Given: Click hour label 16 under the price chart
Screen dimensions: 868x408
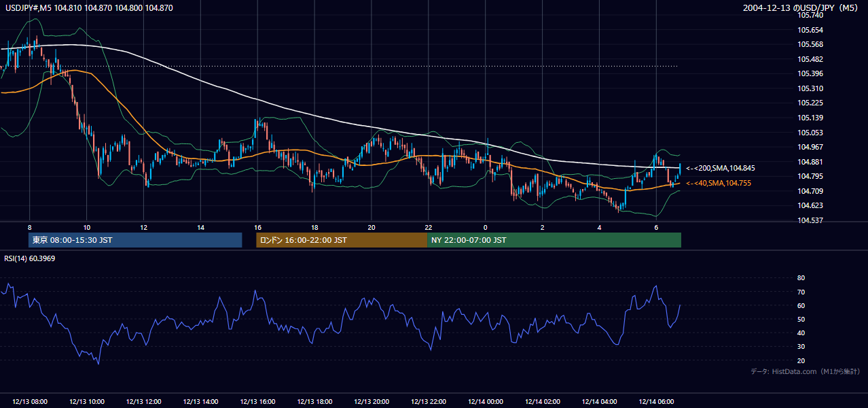Looking at the screenshot, I should point(257,227).
